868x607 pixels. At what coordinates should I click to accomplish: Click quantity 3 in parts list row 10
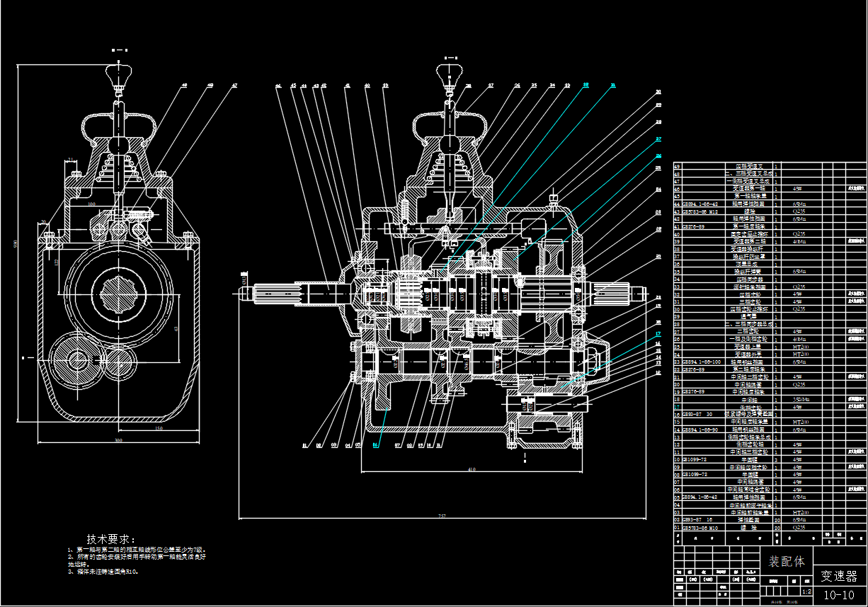(x=776, y=460)
